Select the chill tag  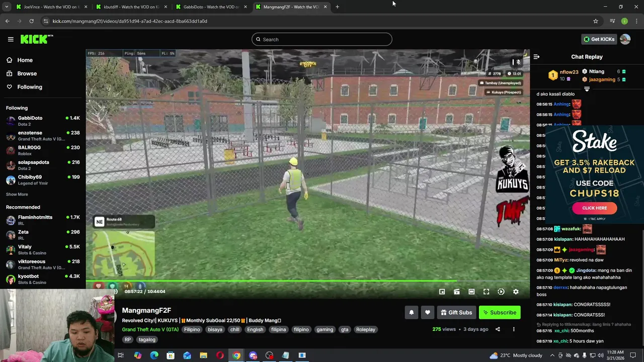click(x=235, y=329)
